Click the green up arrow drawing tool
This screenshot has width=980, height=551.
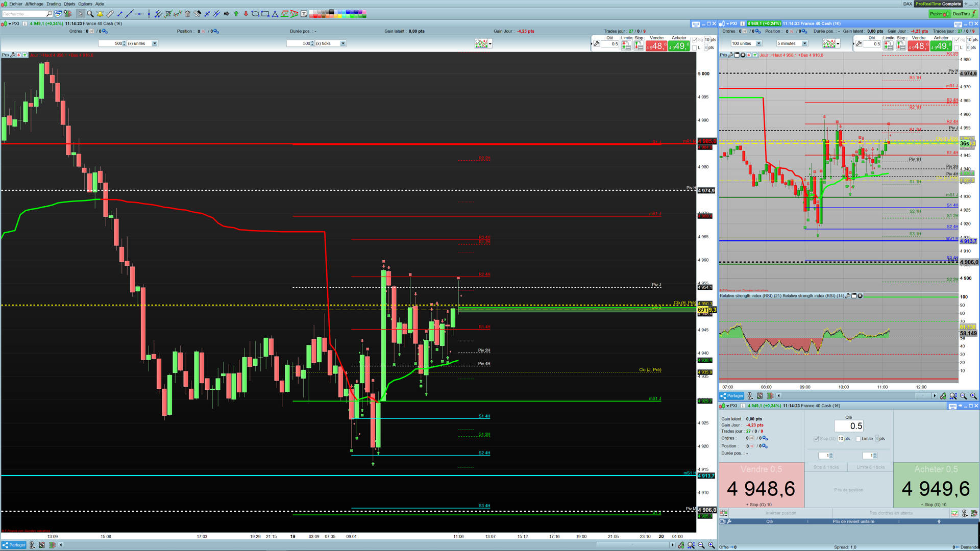pos(236,14)
